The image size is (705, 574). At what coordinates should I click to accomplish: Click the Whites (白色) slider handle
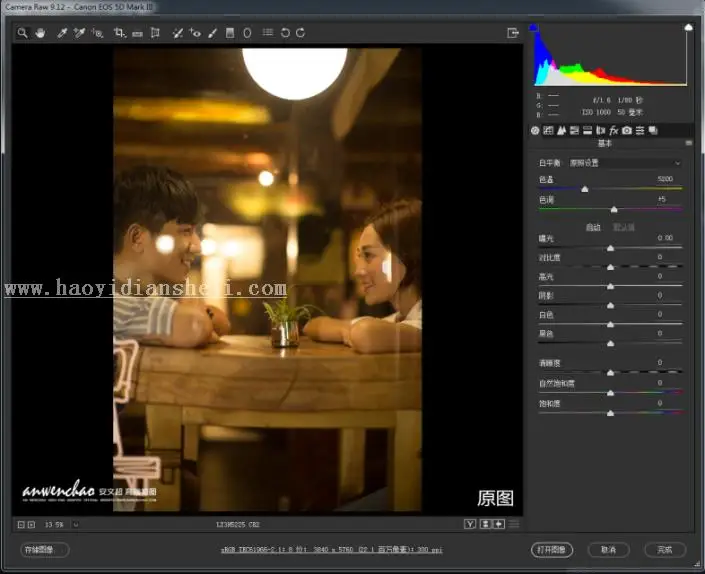coord(611,325)
